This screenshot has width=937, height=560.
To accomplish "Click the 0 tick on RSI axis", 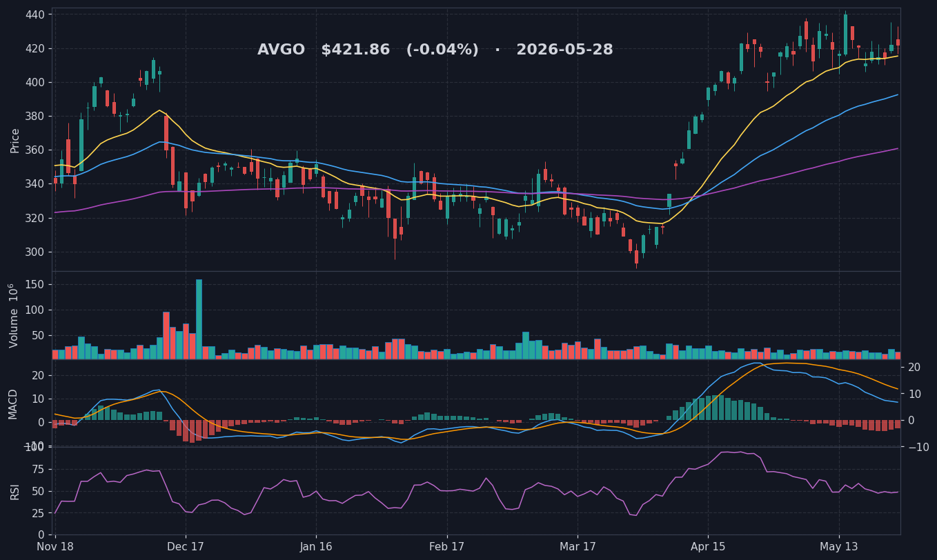I will (42, 535).
